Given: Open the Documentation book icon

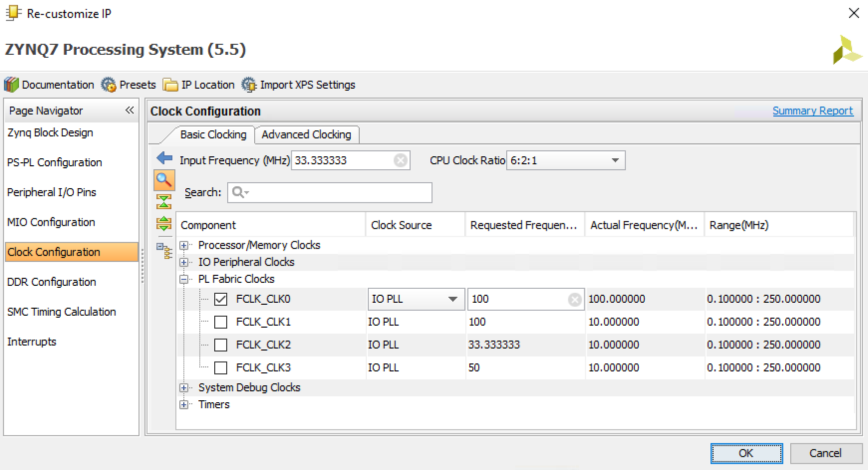Looking at the screenshot, I should [11, 85].
